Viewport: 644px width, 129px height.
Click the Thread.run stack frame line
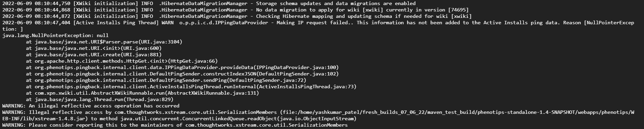click(100, 99)
